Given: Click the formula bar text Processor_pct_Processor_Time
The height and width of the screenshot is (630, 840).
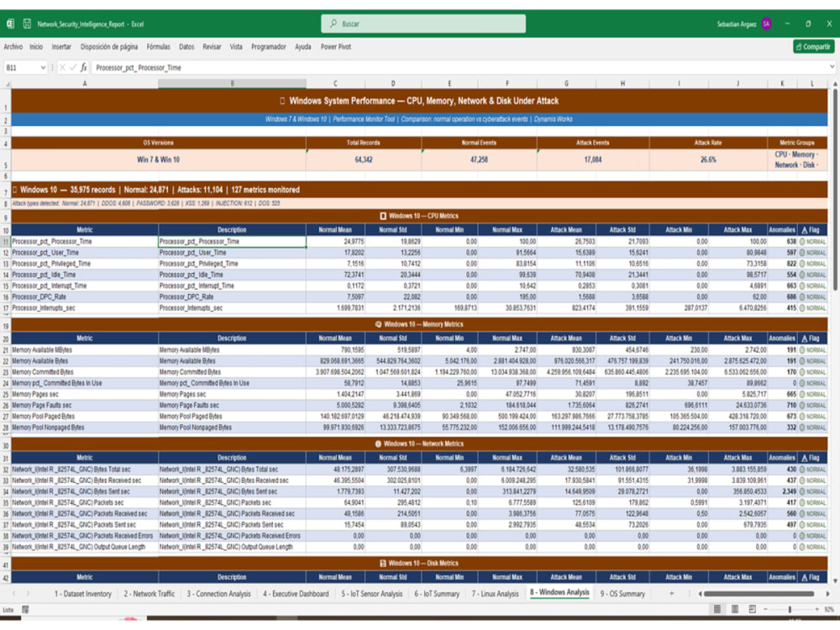Looking at the screenshot, I should tap(139, 67).
